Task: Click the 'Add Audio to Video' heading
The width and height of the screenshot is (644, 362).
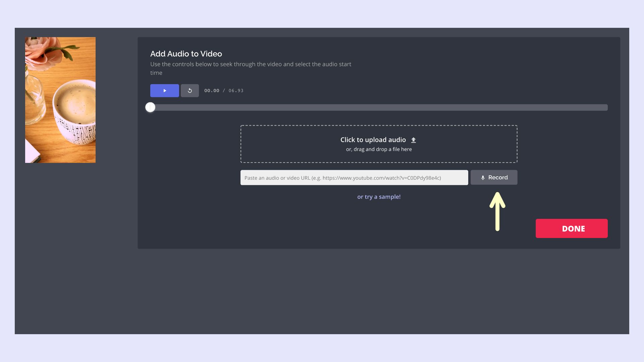Action: click(186, 54)
